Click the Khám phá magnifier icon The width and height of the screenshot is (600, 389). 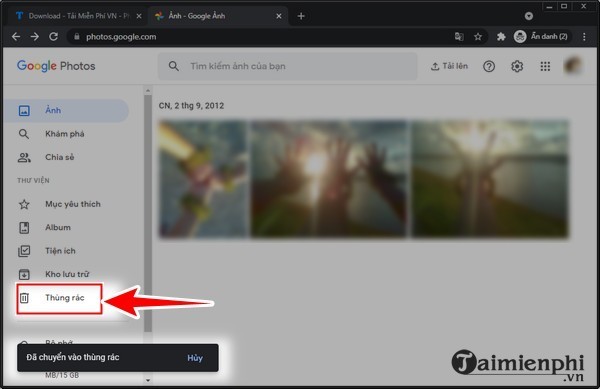pos(24,134)
